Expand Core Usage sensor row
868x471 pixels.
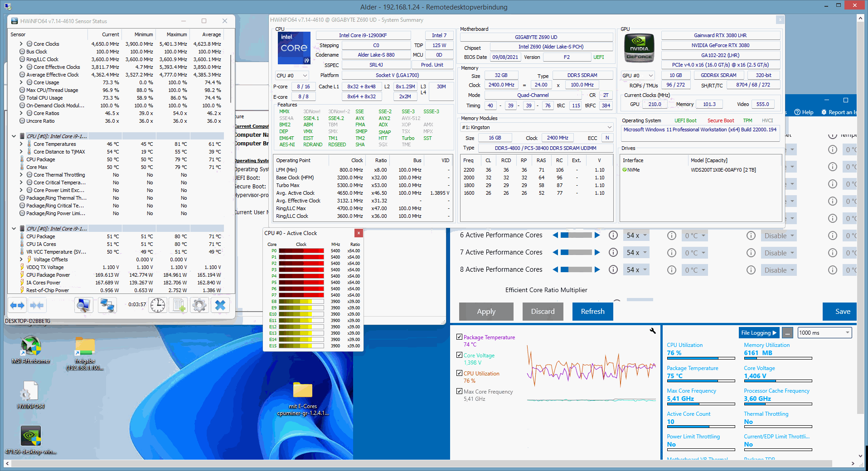pos(21,82)
